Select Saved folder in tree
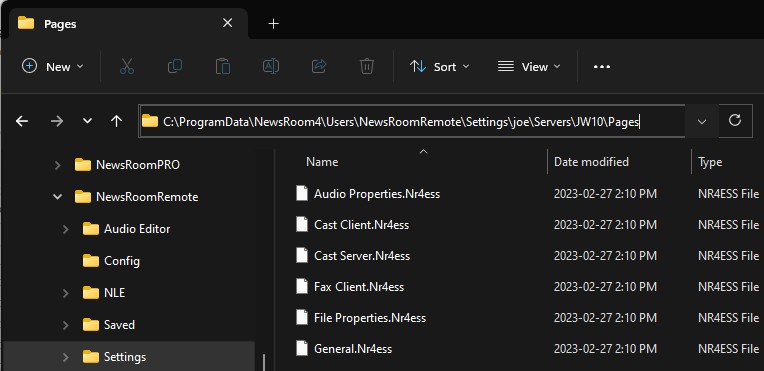The width and height of the screenshot is (764, 371). 119,325
